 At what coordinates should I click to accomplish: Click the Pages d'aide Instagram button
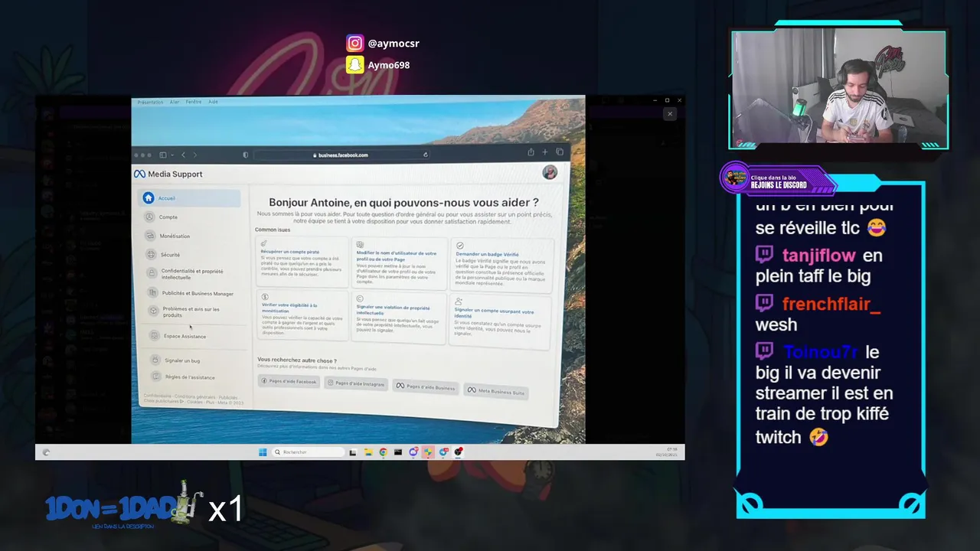tap(356, 383)
